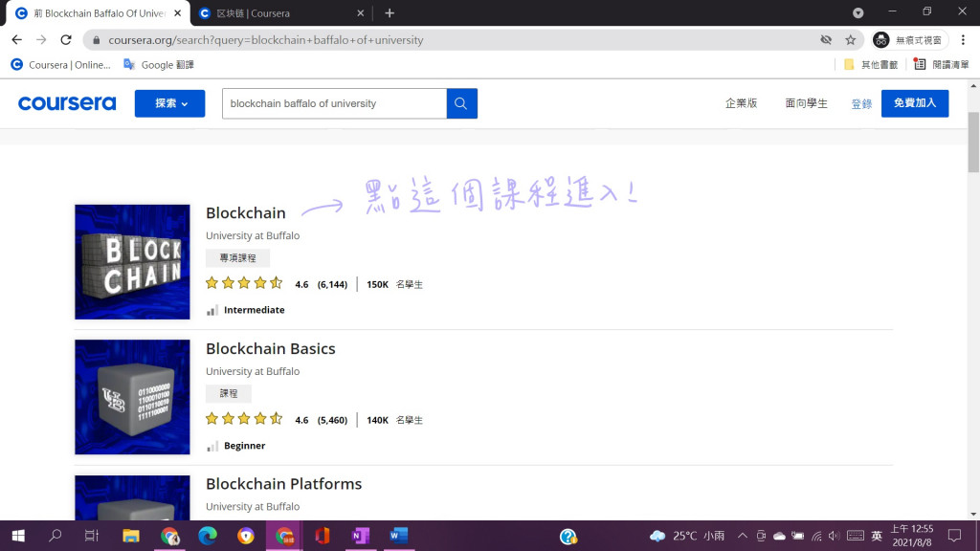Image resolution: width=980 pixels, height=551 pixels.
Task: Click the touch keyboard tray icon
Action: (856, 536)
